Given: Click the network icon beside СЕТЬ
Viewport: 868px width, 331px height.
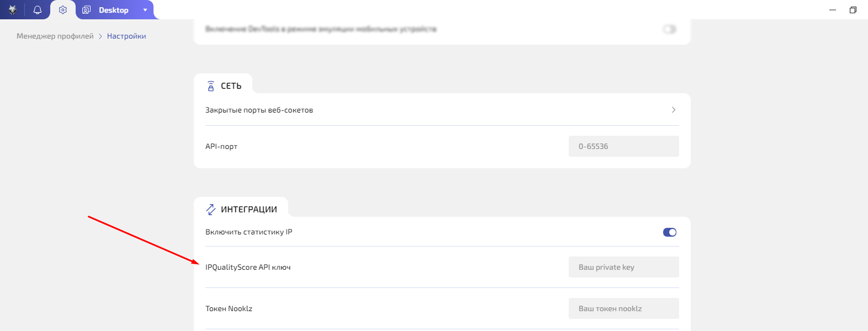Looking at the screenshot, I should (x=211, y=86).
